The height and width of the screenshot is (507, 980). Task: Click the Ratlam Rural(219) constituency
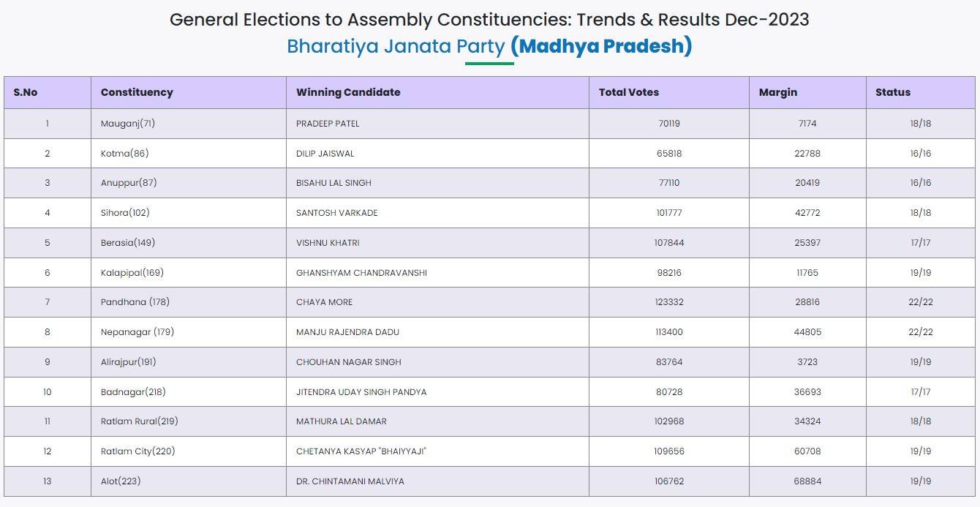click(x=140, y=421)
